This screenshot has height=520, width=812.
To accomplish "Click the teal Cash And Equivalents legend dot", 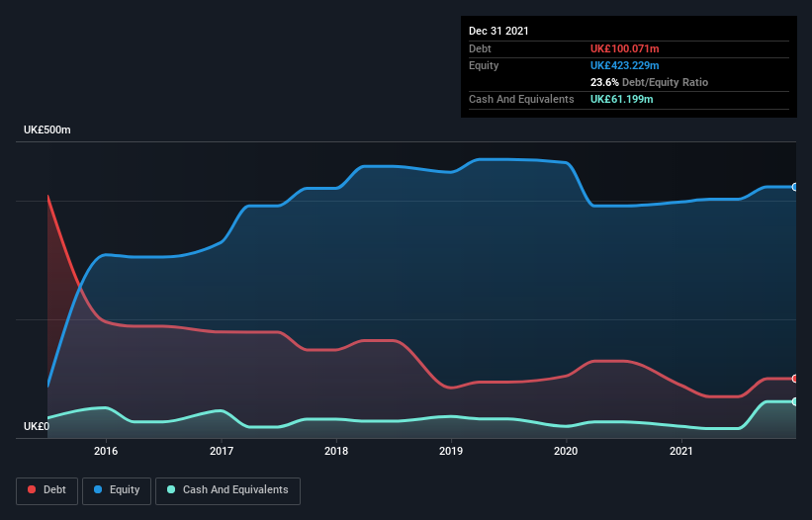I will (171, 489).
